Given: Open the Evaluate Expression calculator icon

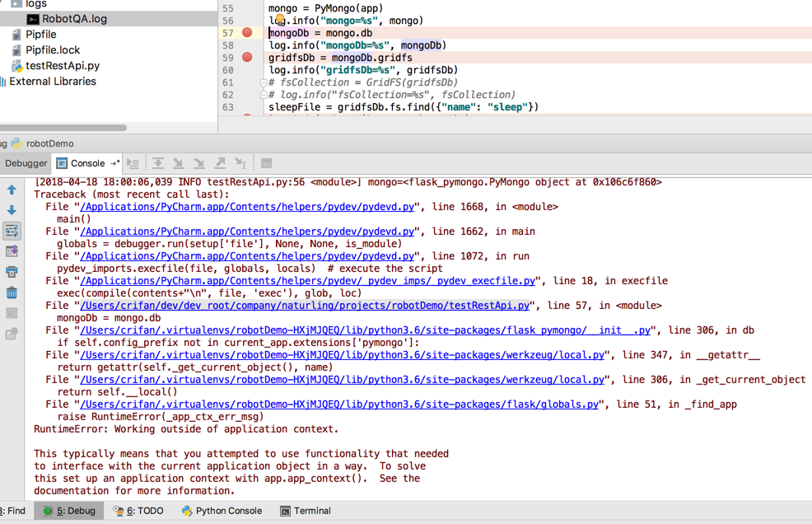Looking at the screenshot, I should click(266, 164).
